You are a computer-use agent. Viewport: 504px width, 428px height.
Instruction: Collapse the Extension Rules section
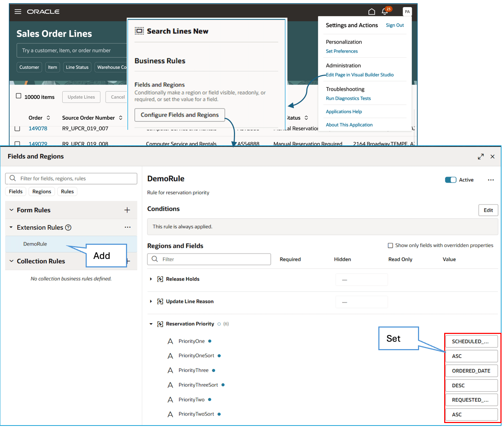point(11,227)
